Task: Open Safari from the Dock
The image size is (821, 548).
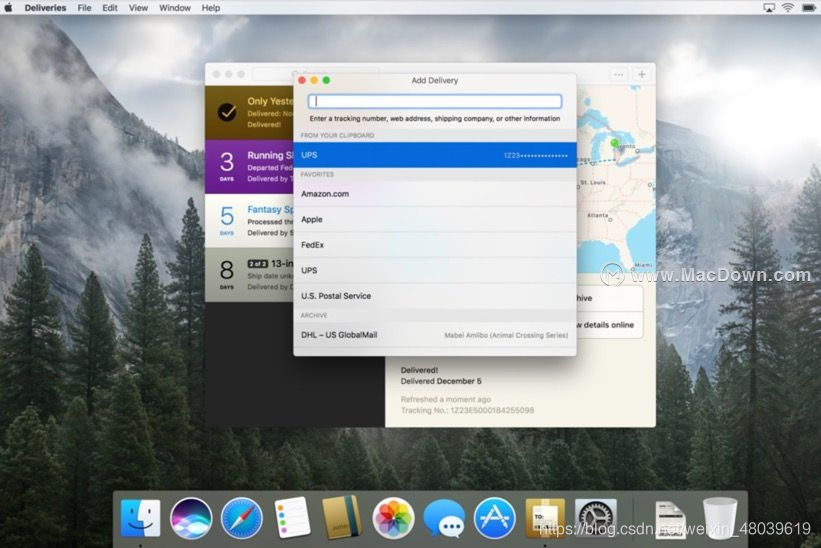Action: [x=241, y=518]
